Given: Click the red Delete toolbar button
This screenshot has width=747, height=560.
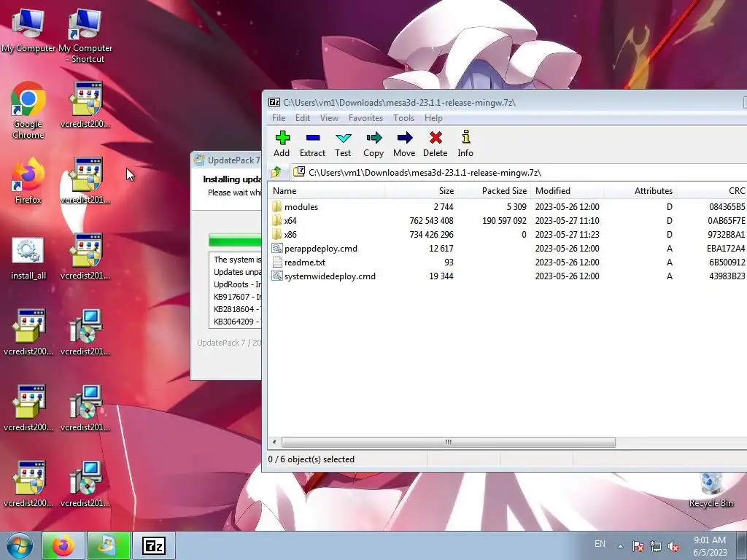Looking at the screenshot, I should pos(436,144).
